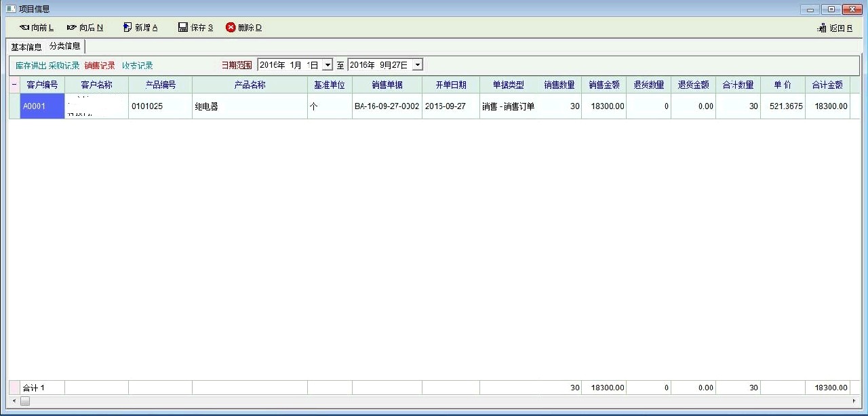Click the 项目信息 window title icon
The height and width of the screenshot is (416, 868).
click(x=10, y=9)
